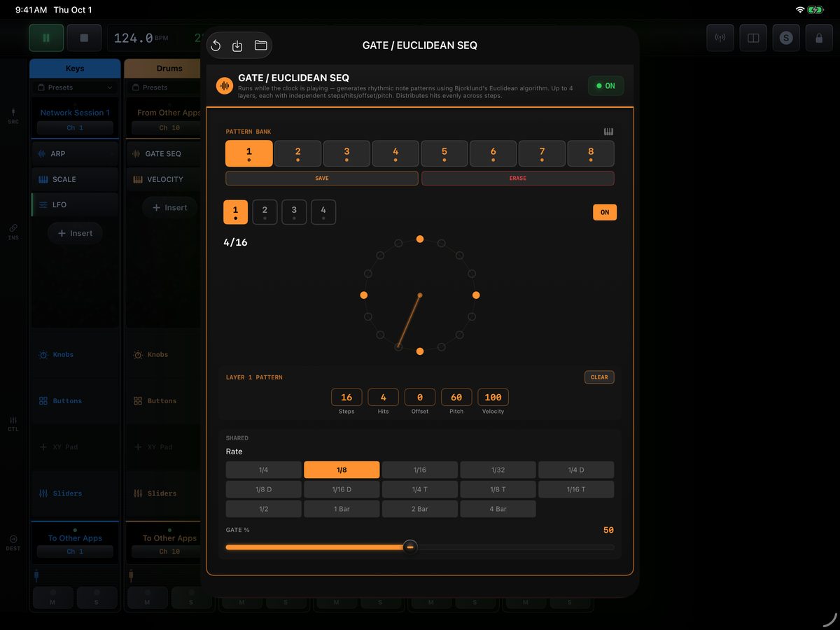
Task: Open Drums destination Ch 10 selector
Action: click(x=168, y=552)
